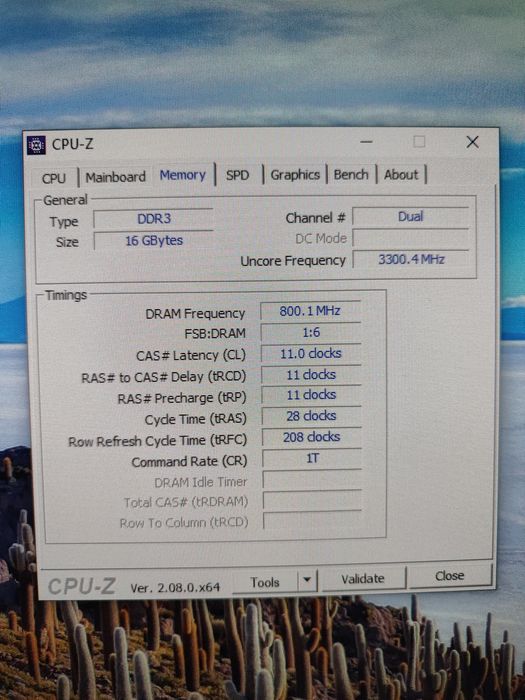Viewport: 525px width, 700px height.
Task: Click the Close button at bottom
Action: pyautogui.click(x=450, y=576)
